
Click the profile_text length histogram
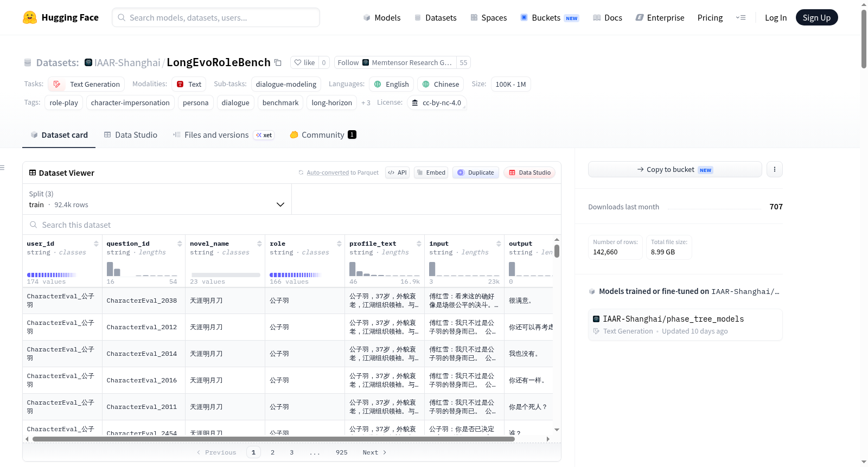coord(384,268)
